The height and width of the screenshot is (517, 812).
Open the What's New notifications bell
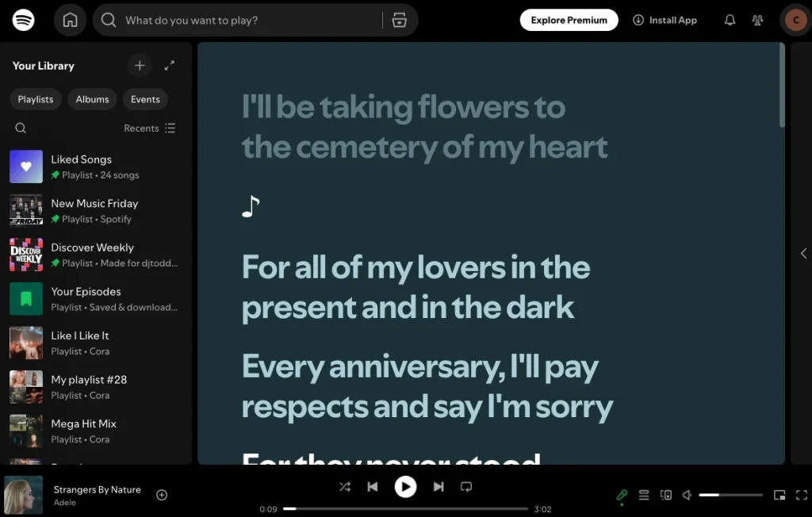(x=729, y=20)
